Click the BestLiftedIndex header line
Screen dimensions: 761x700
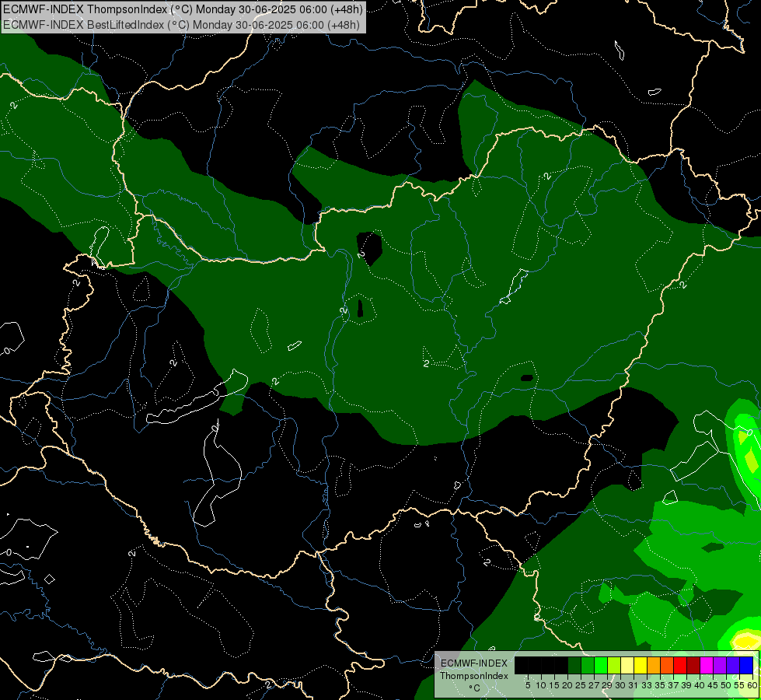181,25
